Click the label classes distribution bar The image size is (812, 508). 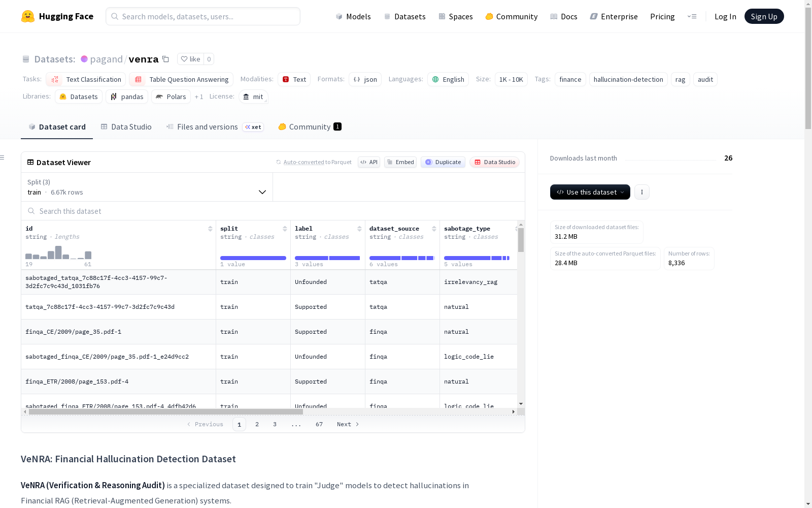click(x=327, y=258)
